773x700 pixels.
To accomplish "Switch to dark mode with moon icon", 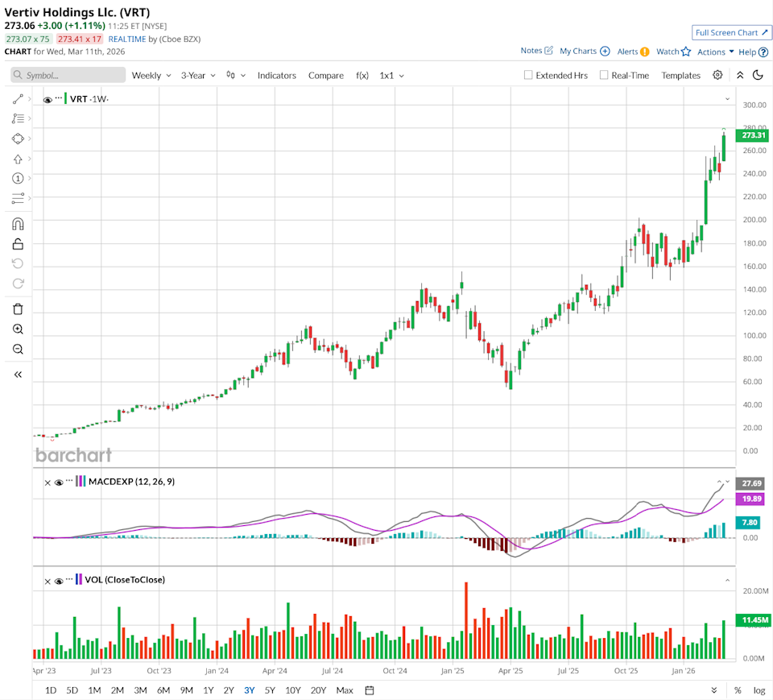I will (x=758, y=75).
